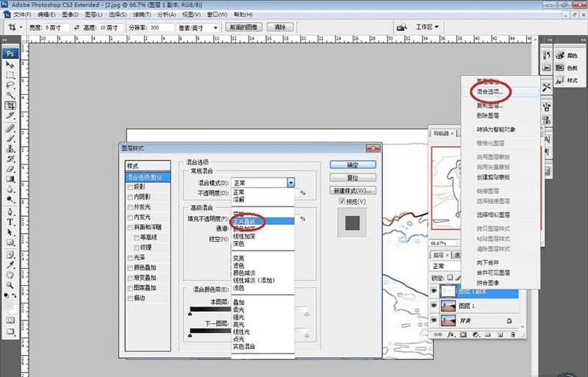Swap width and height values icon

(77, 27)
